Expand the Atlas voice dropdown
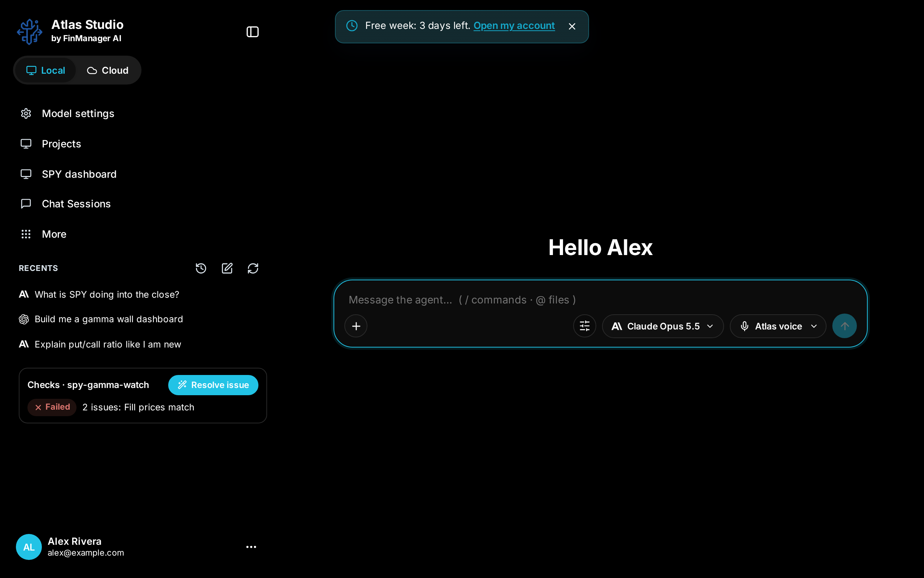 pyautogui.click(x=778, y=326)
